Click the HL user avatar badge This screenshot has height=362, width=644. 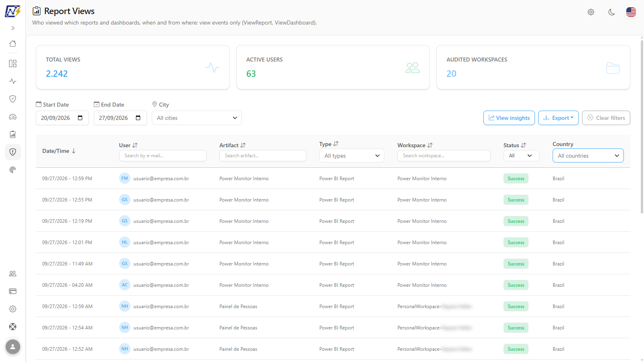125,242
